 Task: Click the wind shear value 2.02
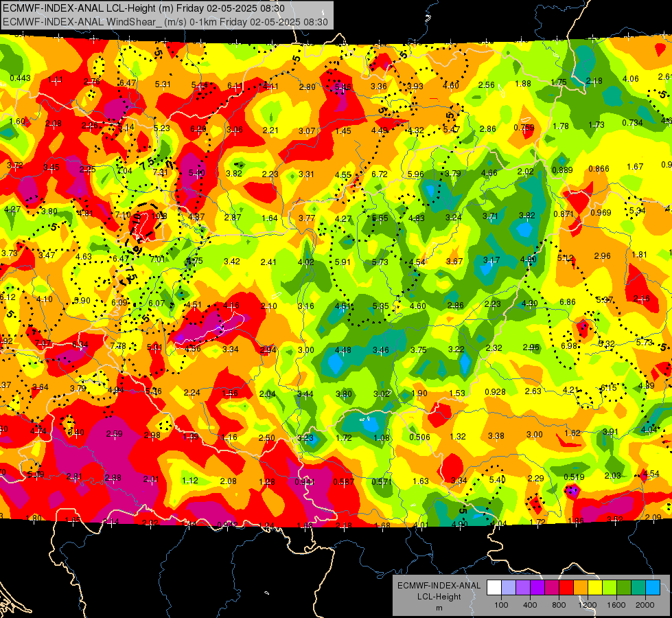tap(525, 172)
